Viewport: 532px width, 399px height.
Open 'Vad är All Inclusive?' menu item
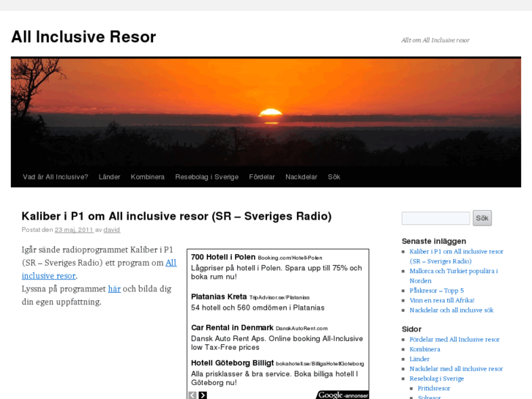(56, 177)
